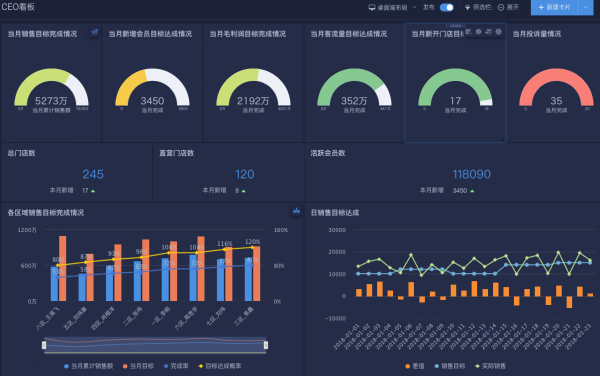The image size is (600, 376).
Task: Click the send icon on 当月销售目标完成情况 card
Action: tap(95, 32)
